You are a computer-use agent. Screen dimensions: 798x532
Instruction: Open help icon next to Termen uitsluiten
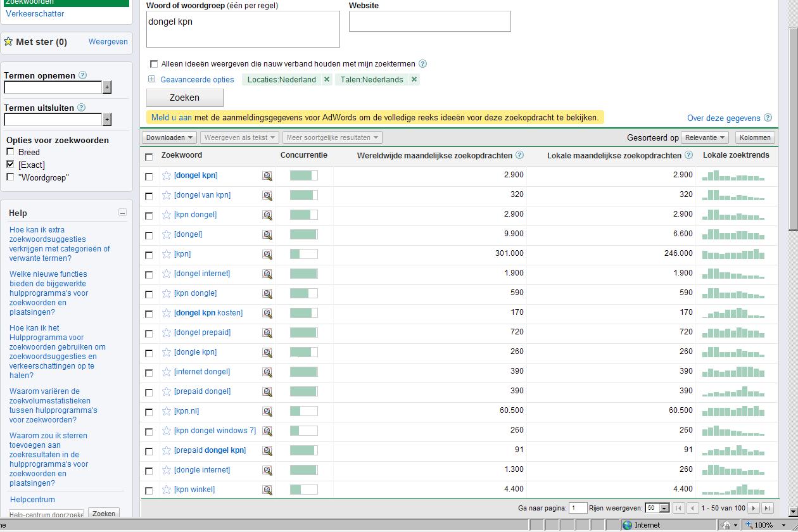81,108
